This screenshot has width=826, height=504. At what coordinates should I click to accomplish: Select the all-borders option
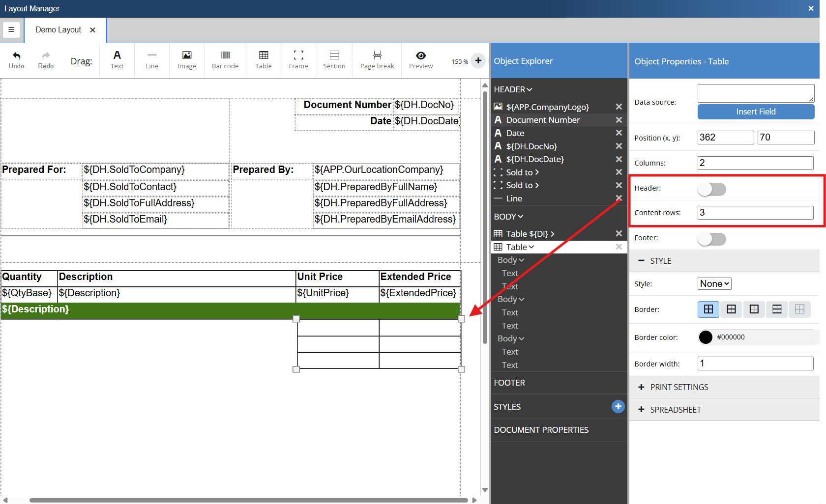click(x=708, y=309)
